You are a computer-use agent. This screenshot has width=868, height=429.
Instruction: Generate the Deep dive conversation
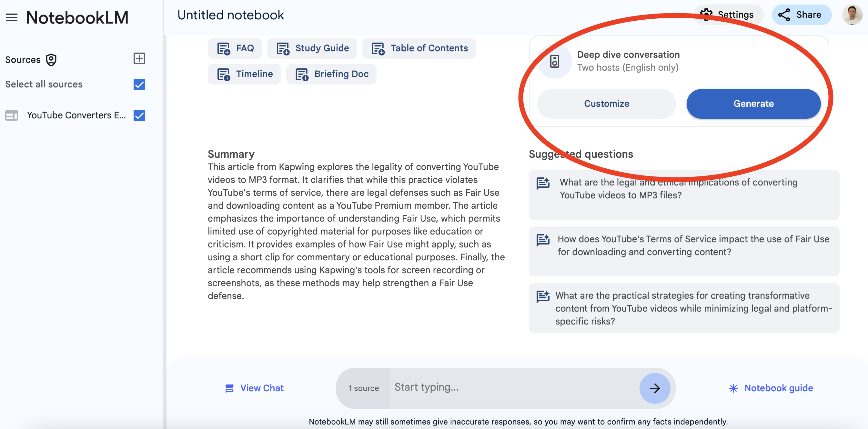(753, 104)
